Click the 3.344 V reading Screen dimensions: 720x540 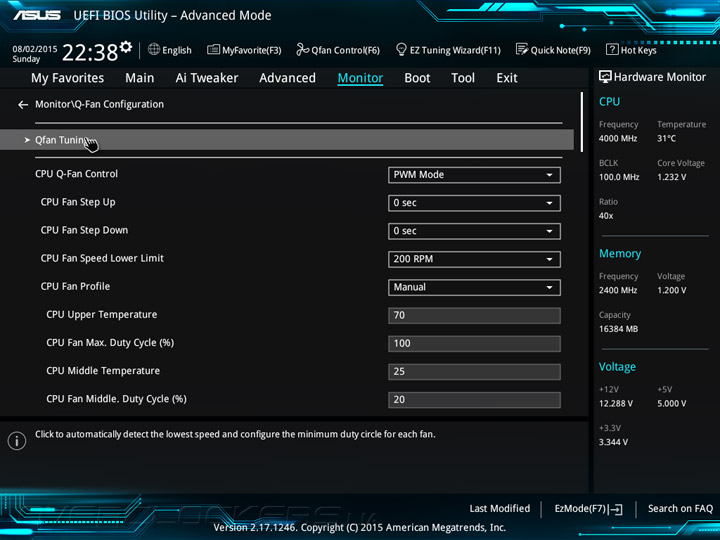pyautogui.click(x=613, y=442)
